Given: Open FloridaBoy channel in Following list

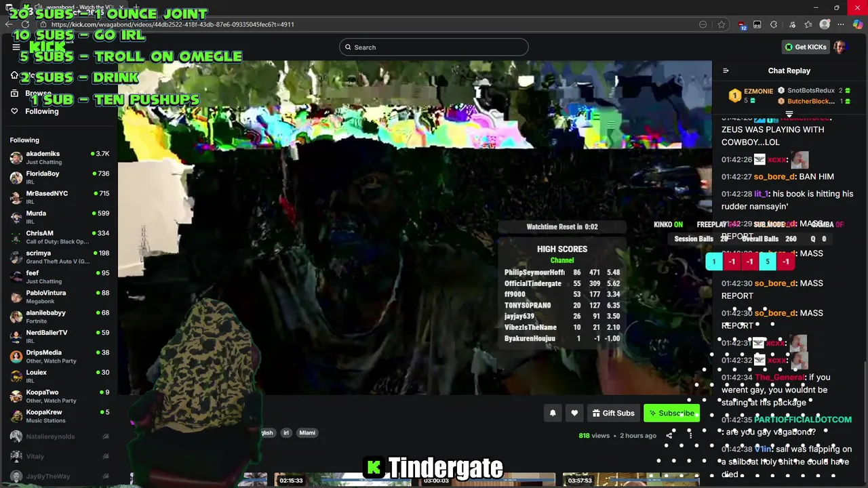Looking at the screenshot, I should [60, 178].
